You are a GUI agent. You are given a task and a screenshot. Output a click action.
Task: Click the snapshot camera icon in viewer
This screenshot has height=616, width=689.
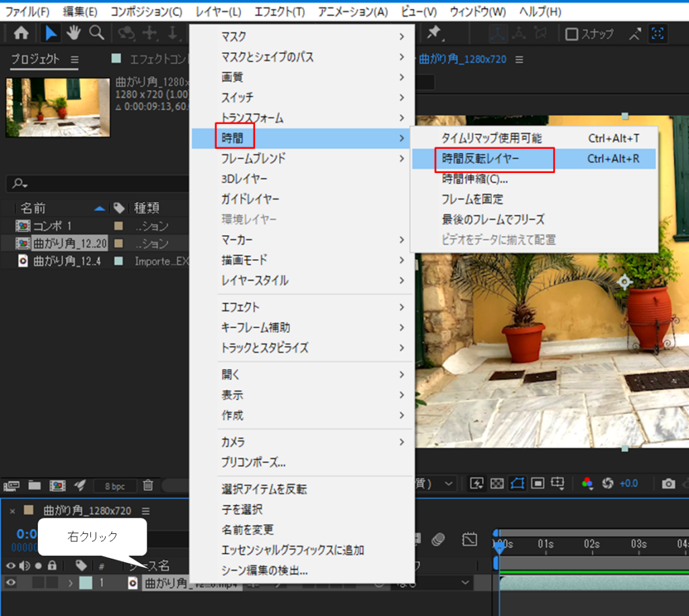coord(668,483)
